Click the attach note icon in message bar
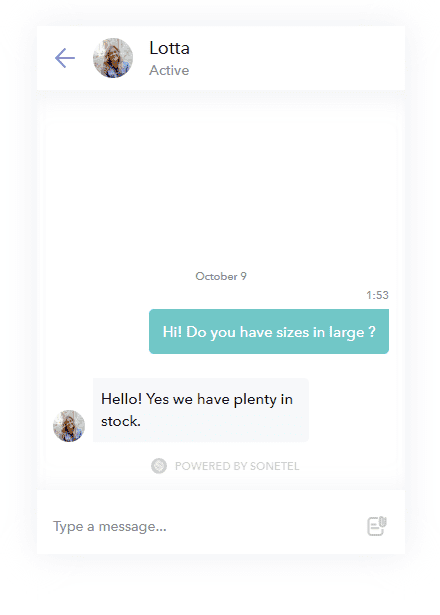This screenshot has height=615, width=440. pyautogui.click(x=377, y=526)
